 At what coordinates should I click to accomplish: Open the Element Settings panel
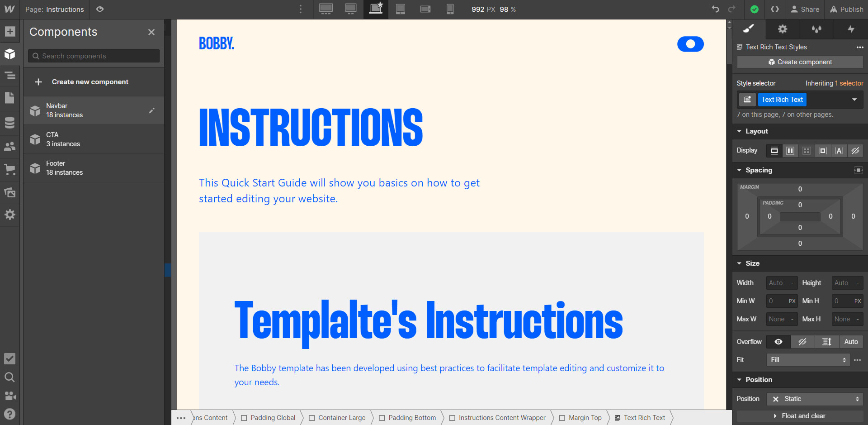(x=782, y=29)
